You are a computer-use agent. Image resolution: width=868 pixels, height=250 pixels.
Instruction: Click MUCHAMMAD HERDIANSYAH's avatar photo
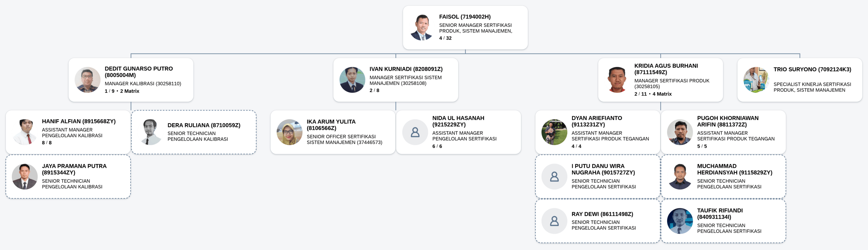[x=680, y=177]
